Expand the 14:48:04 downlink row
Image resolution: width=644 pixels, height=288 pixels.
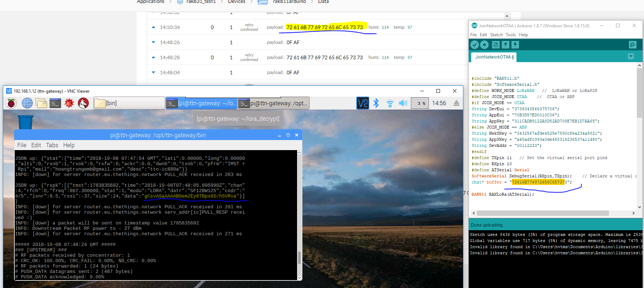click(153, 73)
